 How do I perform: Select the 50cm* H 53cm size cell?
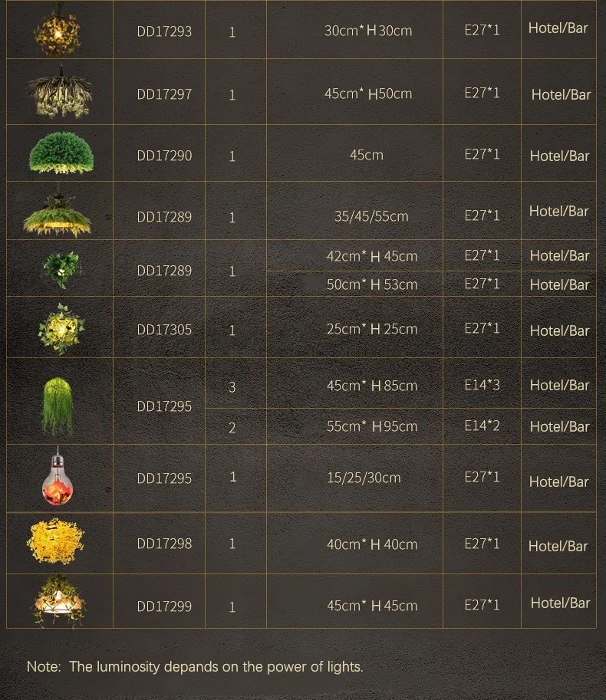(x=372, y=284)
